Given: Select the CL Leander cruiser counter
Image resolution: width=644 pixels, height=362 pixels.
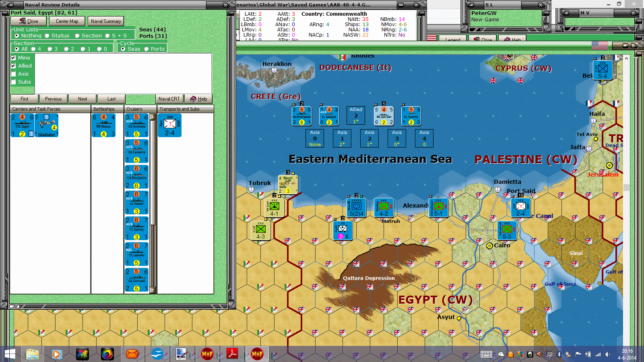Looking at the screenshot, I should (x=137, y=254).
